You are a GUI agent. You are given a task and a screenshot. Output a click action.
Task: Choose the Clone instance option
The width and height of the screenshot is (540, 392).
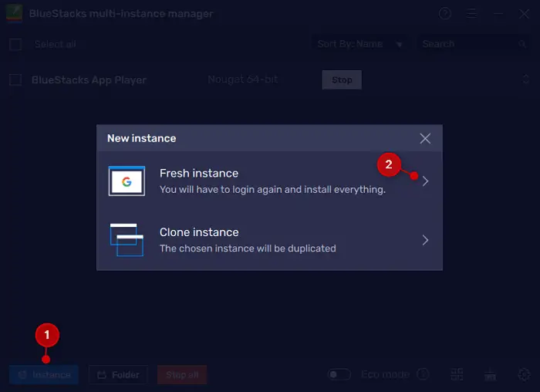coord(270,240)
